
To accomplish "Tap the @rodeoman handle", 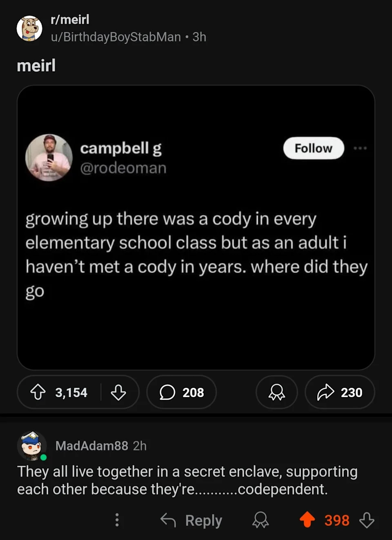I will pyautogui.click(x=123, y=168).
